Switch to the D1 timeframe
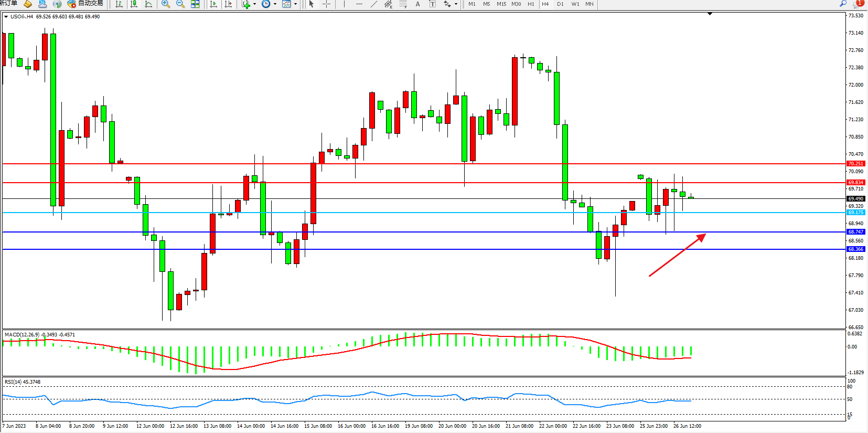The height and width of the screenshot is (433, 868). (560, 4)
